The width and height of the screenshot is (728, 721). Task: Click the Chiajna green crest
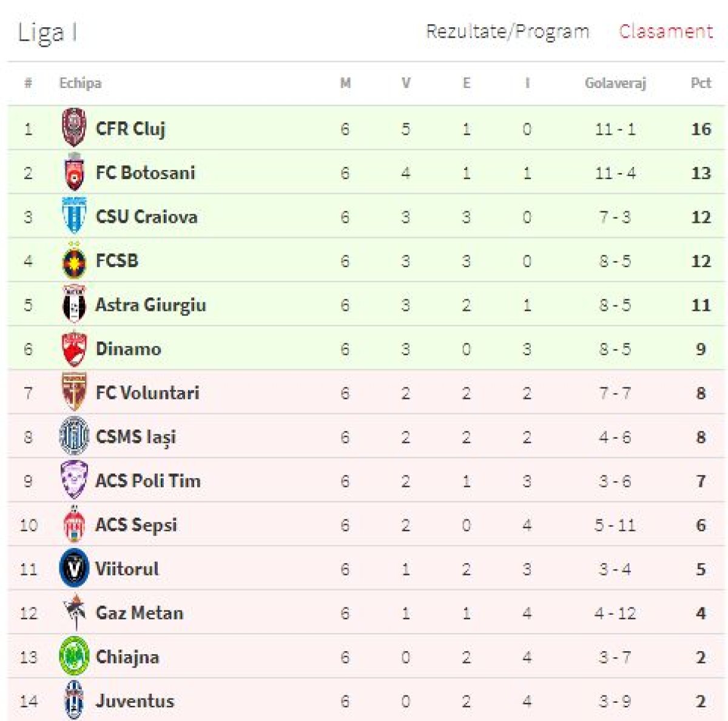tap(74, 657)
